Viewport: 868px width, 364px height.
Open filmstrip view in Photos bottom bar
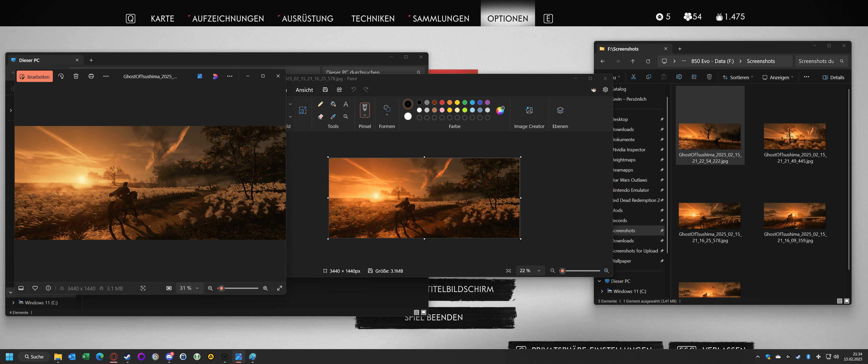(21, 288)
